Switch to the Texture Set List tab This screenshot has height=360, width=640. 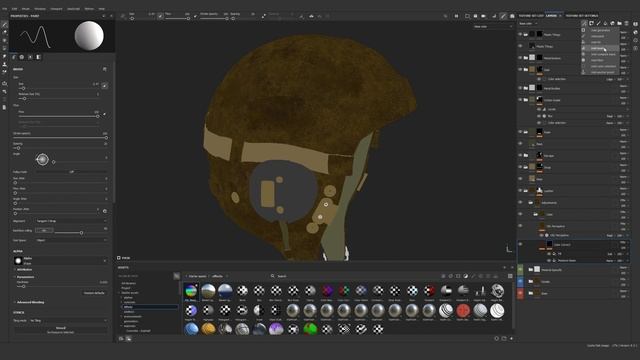coord(531,16)
